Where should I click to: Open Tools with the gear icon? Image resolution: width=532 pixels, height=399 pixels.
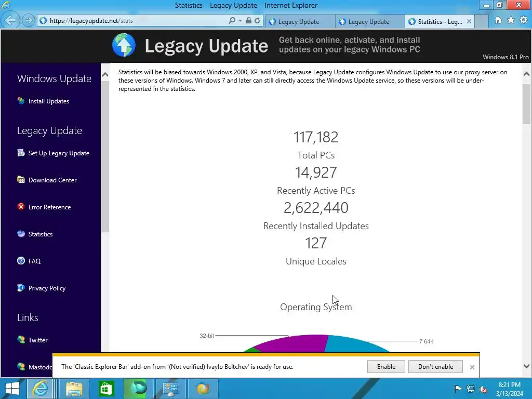[x=524, y=20]
